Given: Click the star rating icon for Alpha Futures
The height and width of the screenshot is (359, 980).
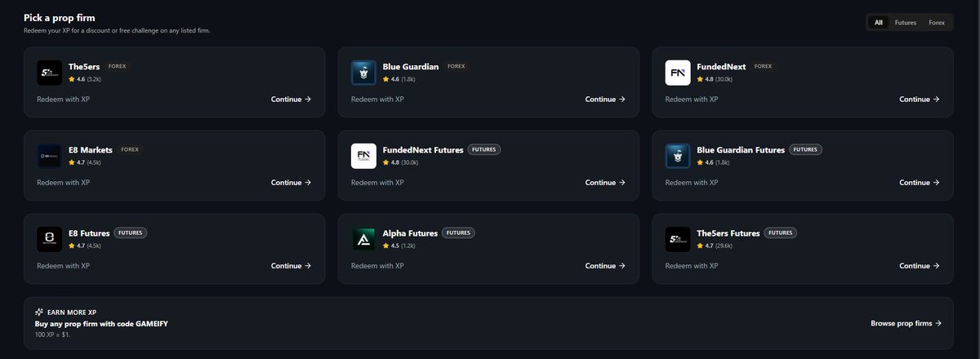Looking at the screenshot, I should tap(386, 246).
